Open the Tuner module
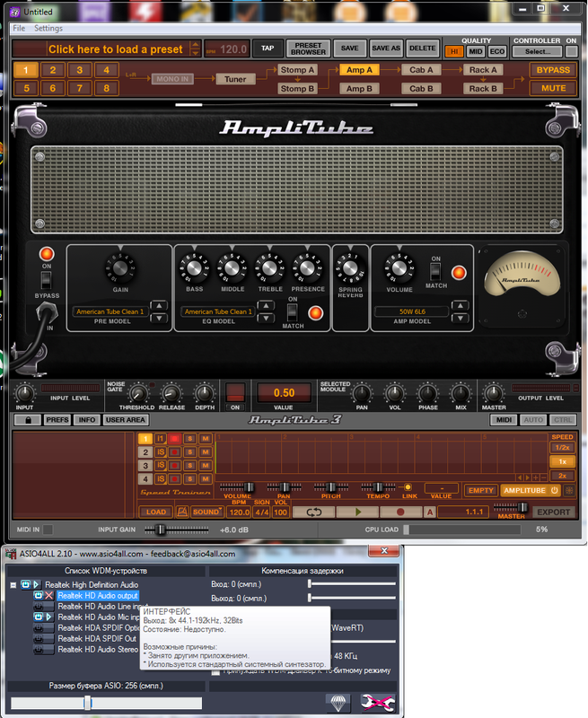 click(x=235, y=79)
